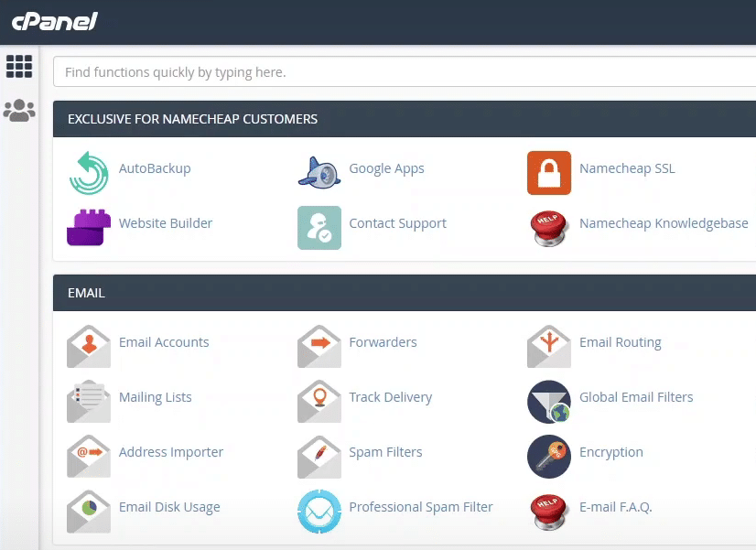
Task: Click the Spam Filters link
Action: pos(385,452)
